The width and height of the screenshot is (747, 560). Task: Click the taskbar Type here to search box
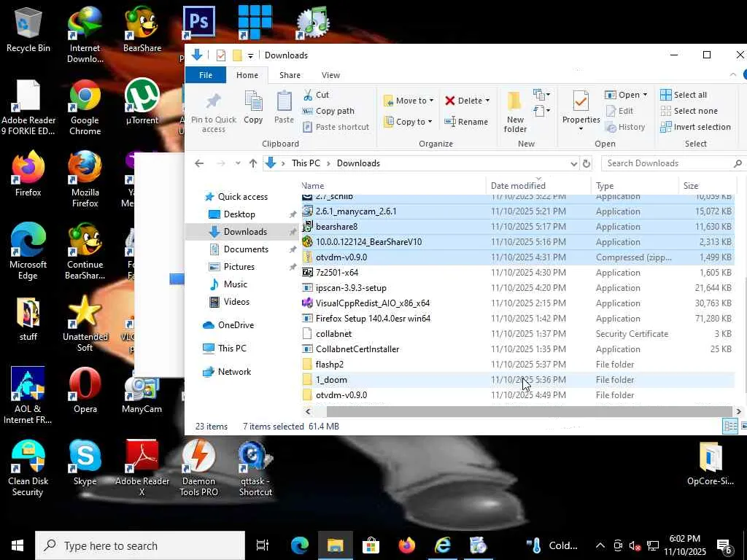139,545
